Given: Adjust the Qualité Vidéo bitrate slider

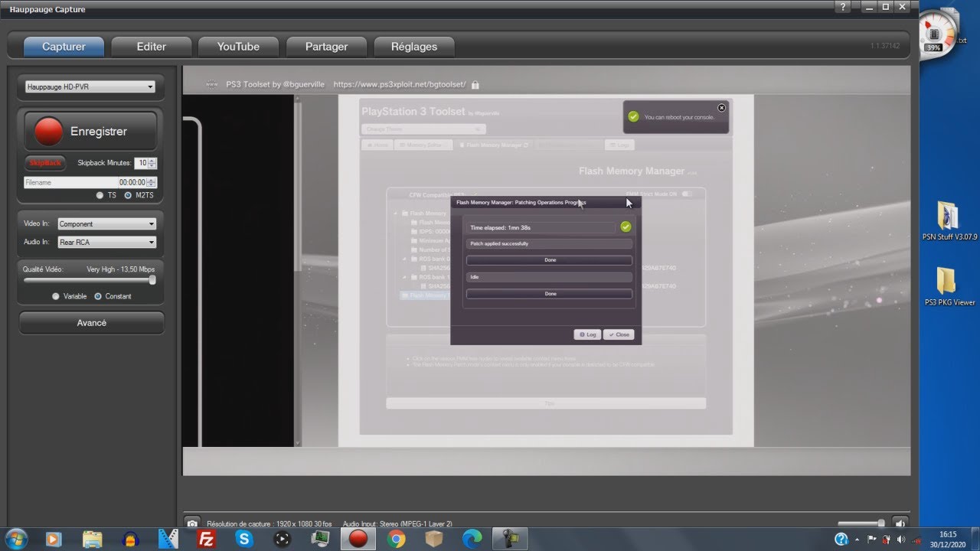Looking at the screenshot, I should [x=152, y=280].
